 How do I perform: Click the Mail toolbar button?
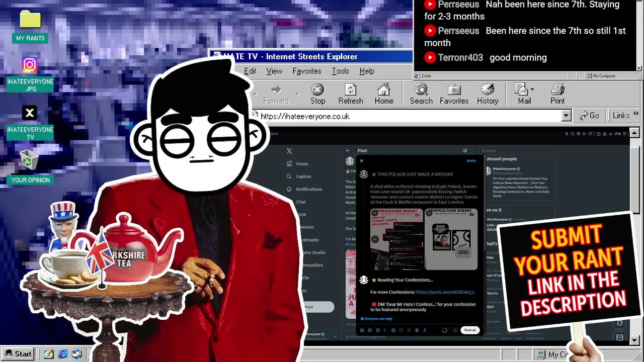pos(524,94)
